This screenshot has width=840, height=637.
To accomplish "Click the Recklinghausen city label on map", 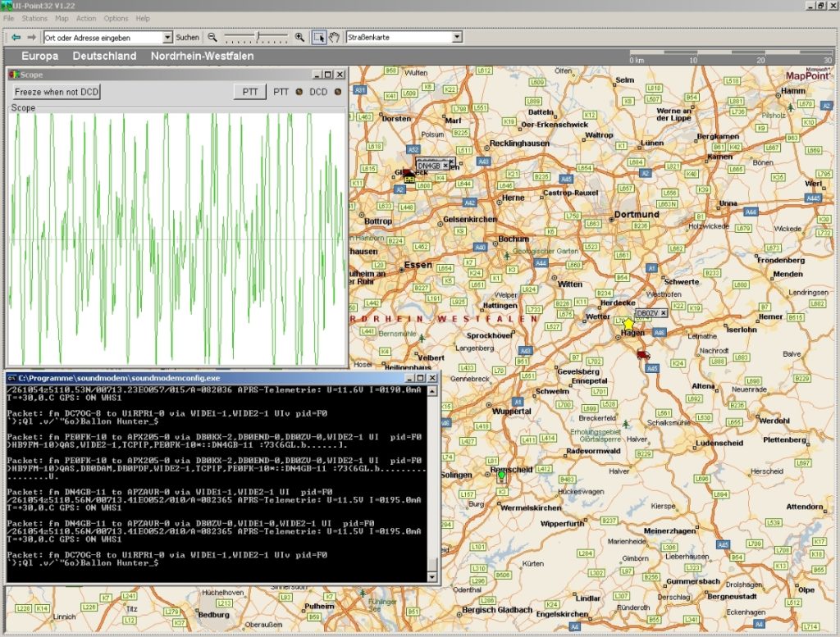I will 519,143.
